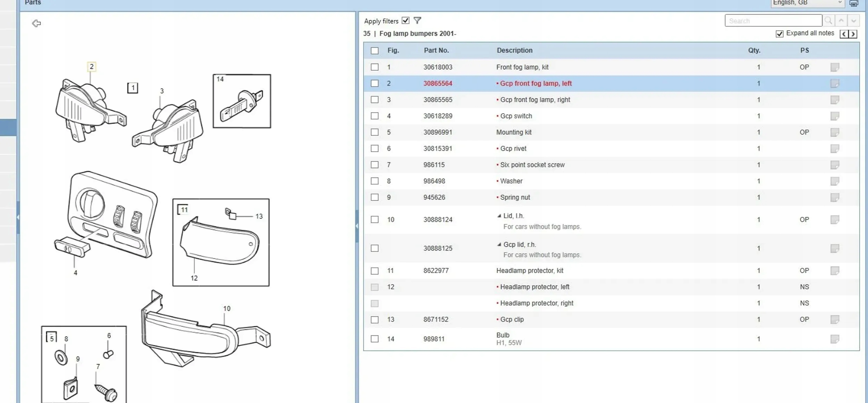This screenshot has height=403, width=868.
Task: Open note icon for Front fog lamp kit
Action: pos(835,67)
